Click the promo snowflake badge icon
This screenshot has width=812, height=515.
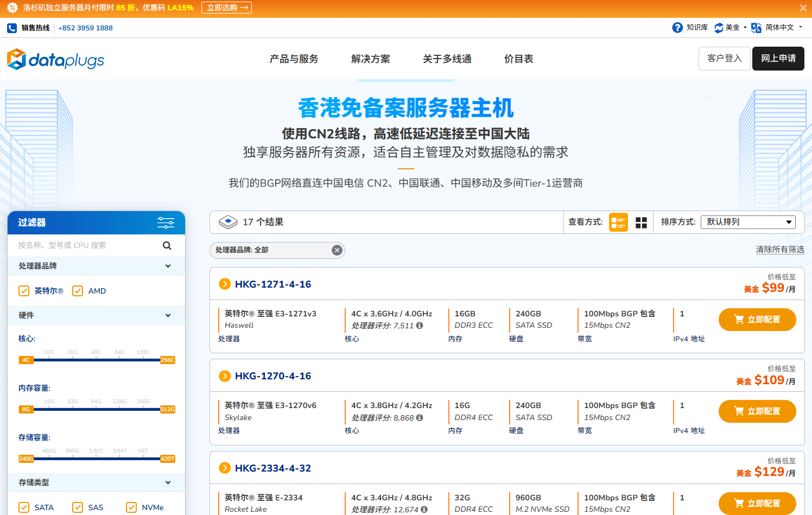click(x=12, y=8)
